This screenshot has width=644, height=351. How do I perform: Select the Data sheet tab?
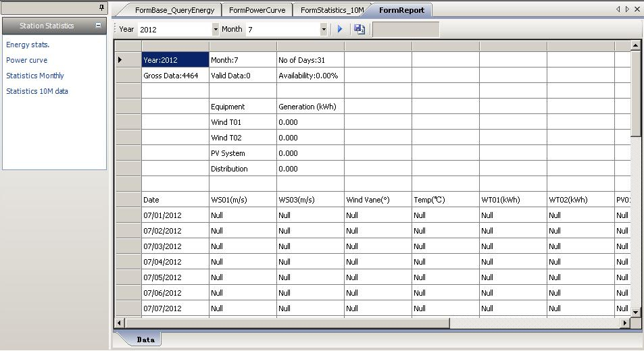coord(145,340)
